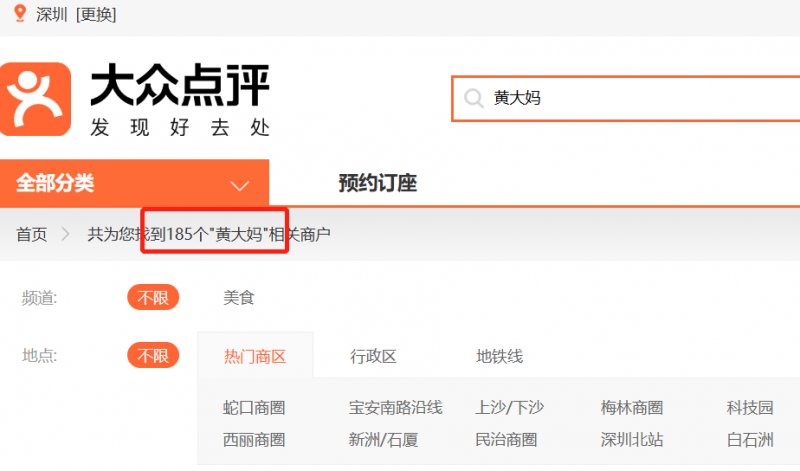The image size is (800, 471).
Task: Filter by 宝安南路沿线 area
Action: (x=395, y=408)
